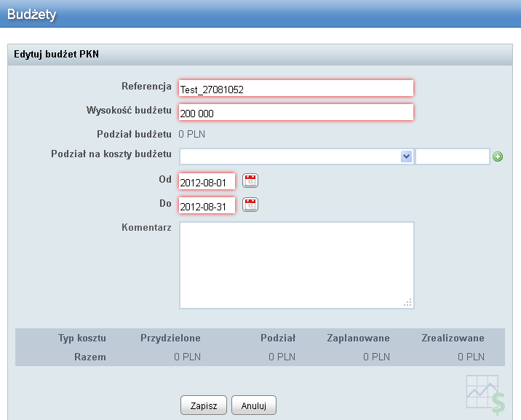Click the Zaplanowane column header
The width and height of the screenshot is (521, 420).
[358, 338]
